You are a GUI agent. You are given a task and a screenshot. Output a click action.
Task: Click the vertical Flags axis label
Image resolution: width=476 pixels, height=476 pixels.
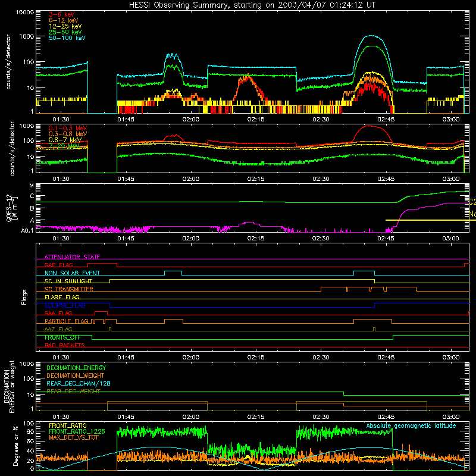24,297
